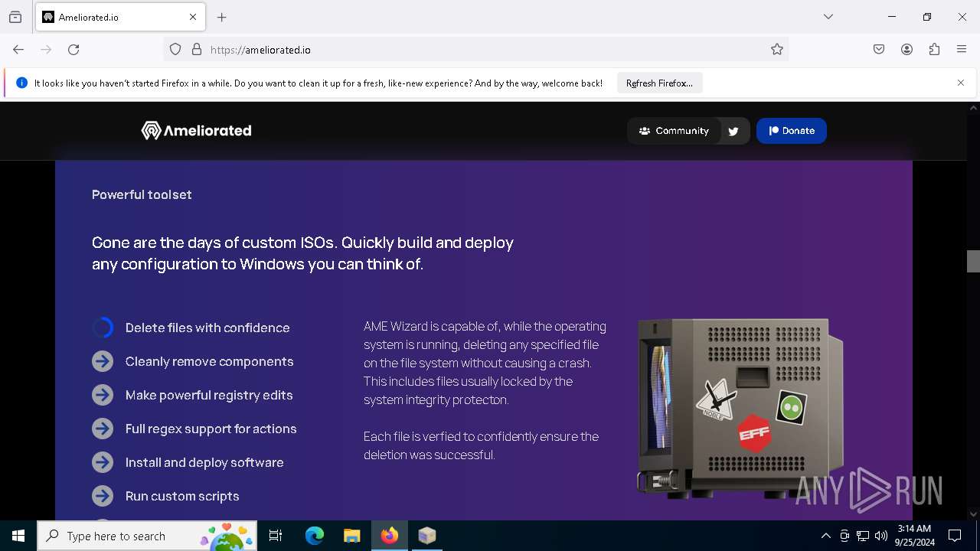
Task: Expand the list all tabs dropdown
Action: pyautogui.click(x=828, y=17)
